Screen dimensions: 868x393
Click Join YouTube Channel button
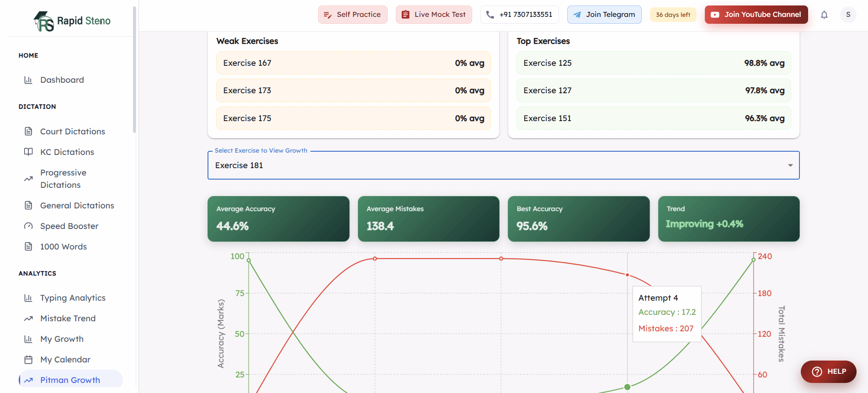point(756,15)
